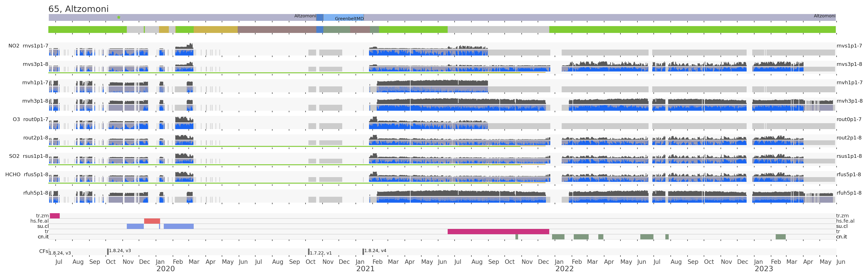Click the right-side 'Altzomoni' location label
The width and height of the screenshot is (868, 278).
point(824,16)
